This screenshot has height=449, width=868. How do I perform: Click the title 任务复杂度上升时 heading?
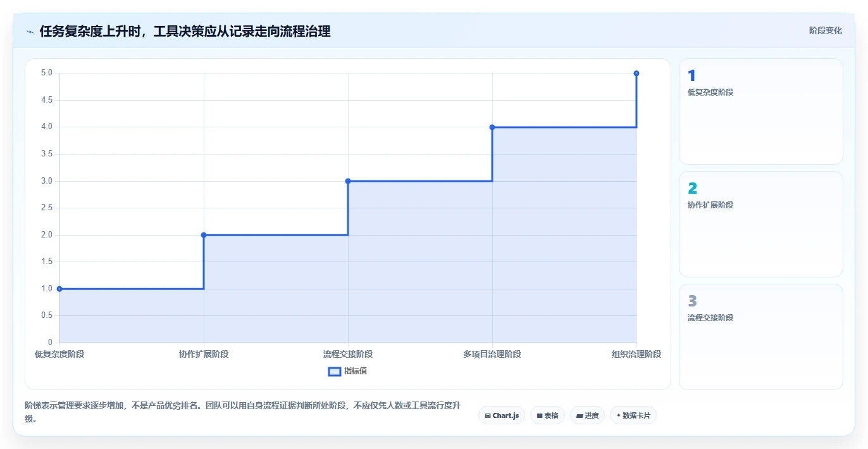click(185, 31)
